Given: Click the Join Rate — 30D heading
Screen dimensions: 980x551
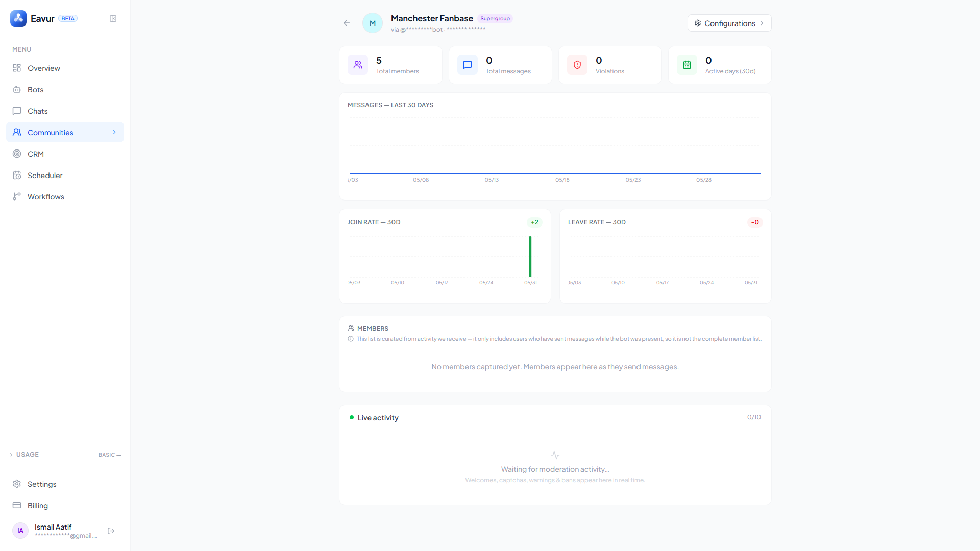Looking at the screenshot, I should coord(374,222).
